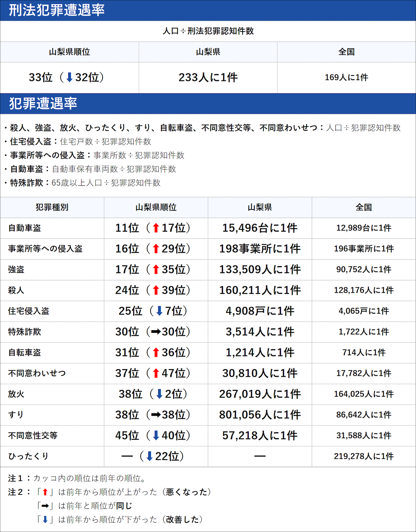Click the blue down arrow in 放火 row

[159, 394]
